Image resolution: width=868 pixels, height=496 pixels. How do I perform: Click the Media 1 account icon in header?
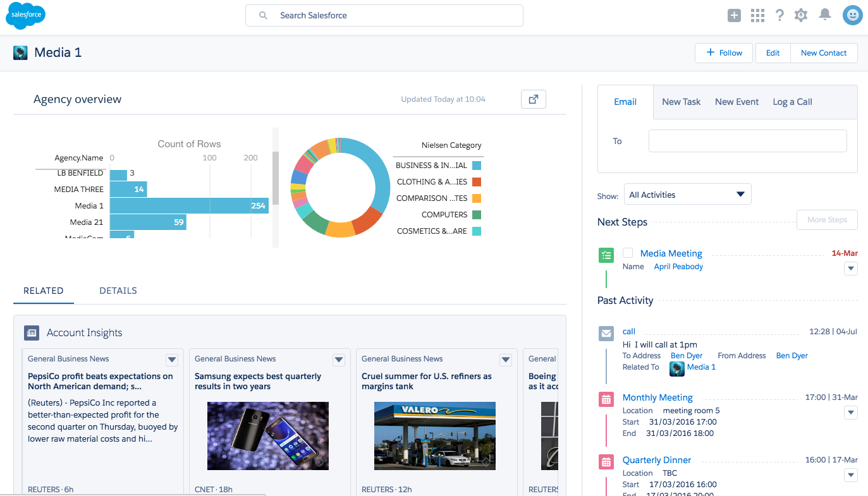[20, 52]
